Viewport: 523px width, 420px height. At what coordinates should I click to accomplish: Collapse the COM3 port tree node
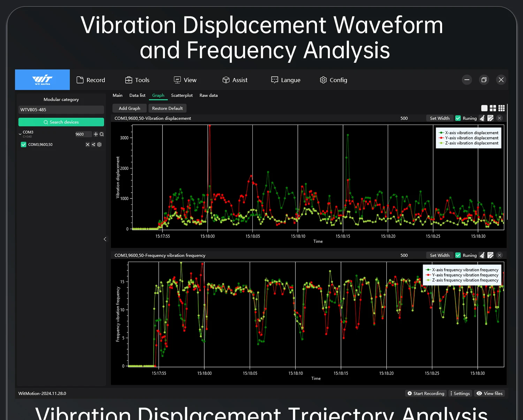(x=20, y=134)
